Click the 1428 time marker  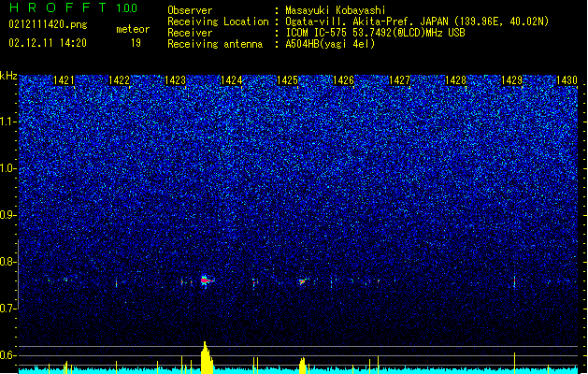[455, 80]
